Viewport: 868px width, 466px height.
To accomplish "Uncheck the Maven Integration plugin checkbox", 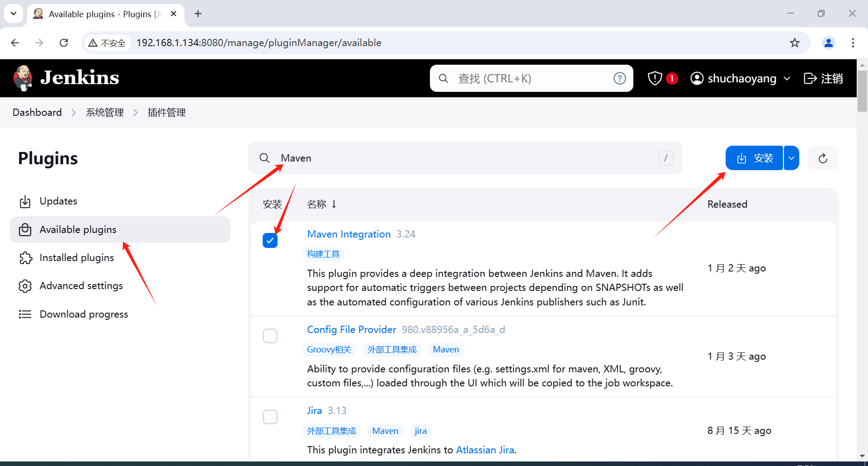I will [270, 240].
